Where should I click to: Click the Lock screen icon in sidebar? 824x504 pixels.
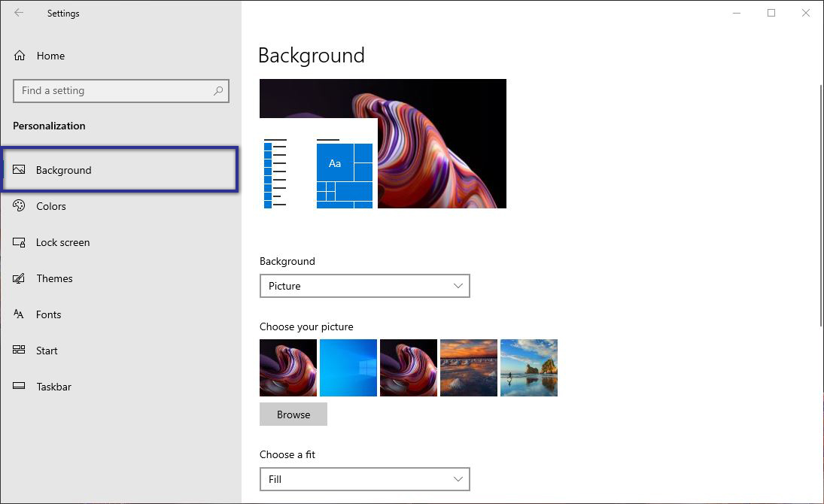tap(19, 242)
